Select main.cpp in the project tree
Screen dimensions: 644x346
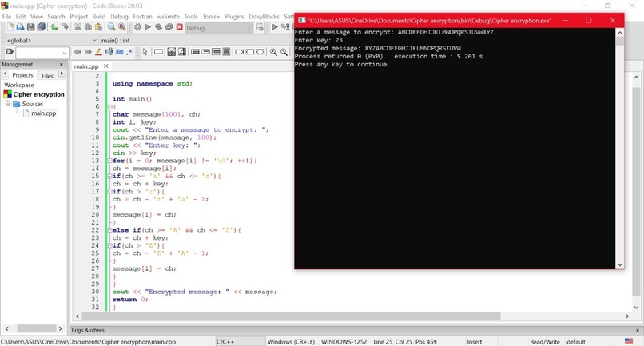tap(43, 113)
